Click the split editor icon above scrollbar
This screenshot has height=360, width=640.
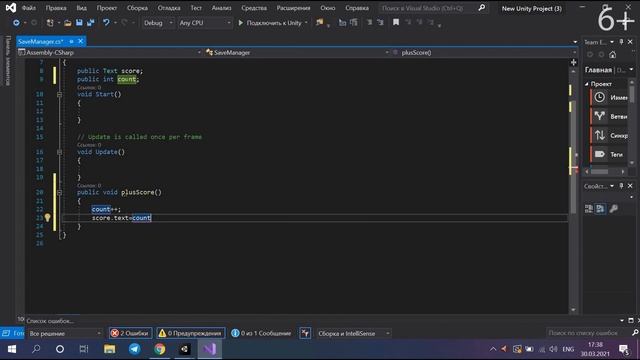point(573,62)
